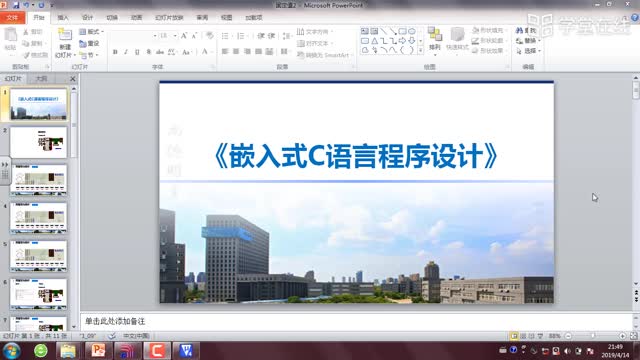Switch to the Outline (大纲) pane tab
The height and width of the screenshot is (360, 640).
click(41, 78)
